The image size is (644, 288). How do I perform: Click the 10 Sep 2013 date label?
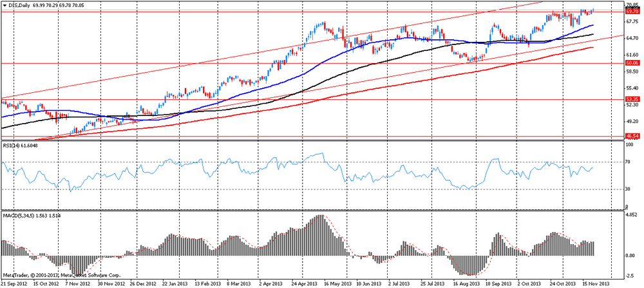(498, 284)
